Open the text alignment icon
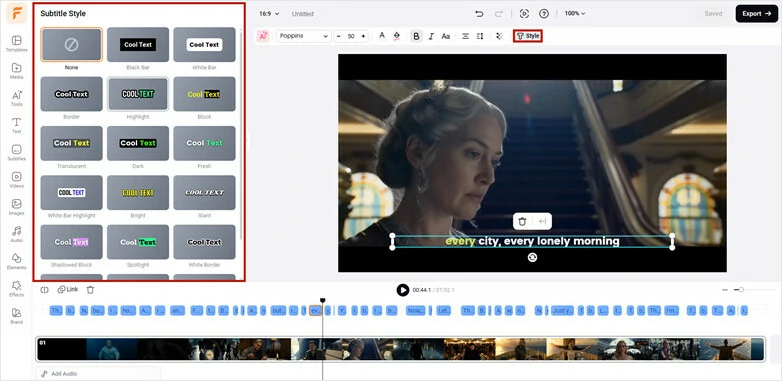Screen dimensions: 782x381 coord(465,36)
